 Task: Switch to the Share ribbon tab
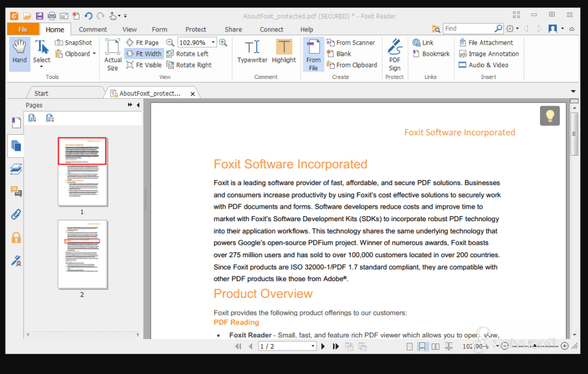pos(233,29)
